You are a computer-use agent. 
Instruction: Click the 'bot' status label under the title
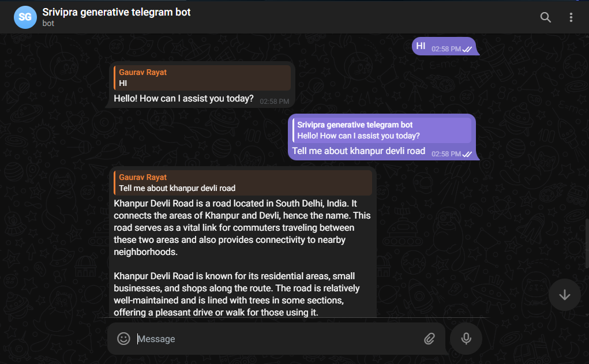tap(48, 23)
